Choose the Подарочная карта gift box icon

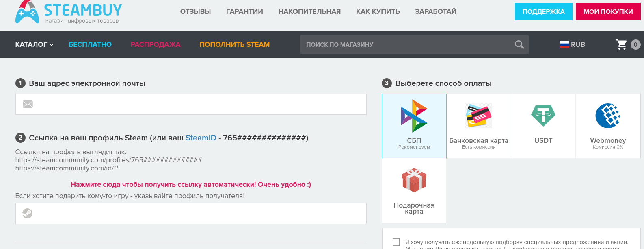click(414, 180)
